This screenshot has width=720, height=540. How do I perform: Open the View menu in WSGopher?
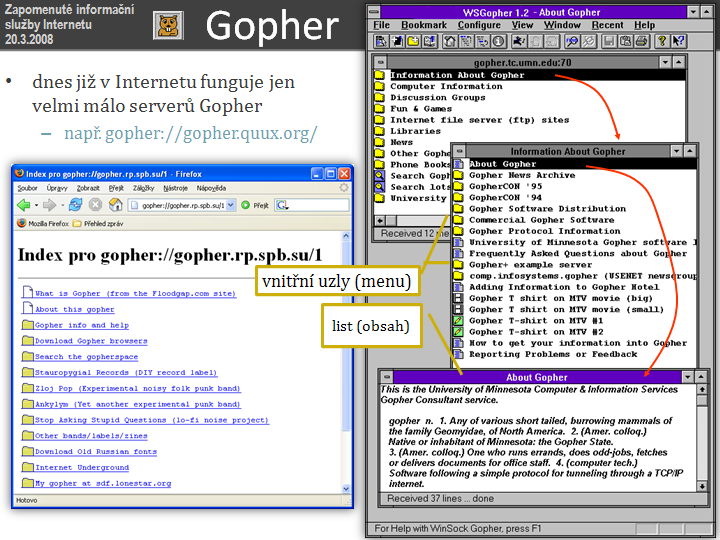point(523,25)
